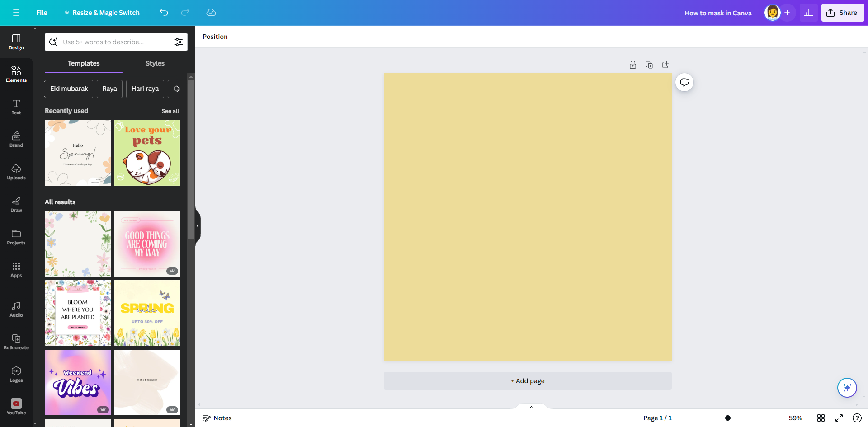Click the Page 1 / 1 indicator
Viewport: 868px width, 427px height.
click(657, 418)
